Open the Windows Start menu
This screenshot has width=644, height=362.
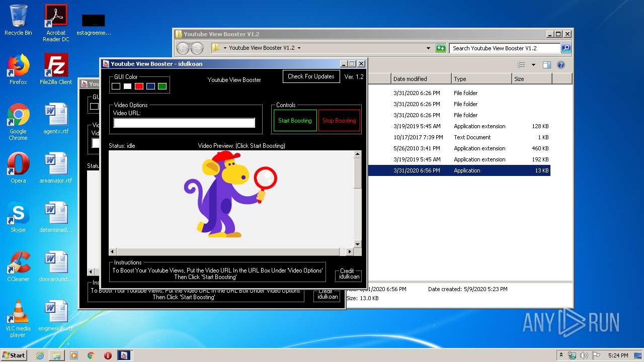14,355
